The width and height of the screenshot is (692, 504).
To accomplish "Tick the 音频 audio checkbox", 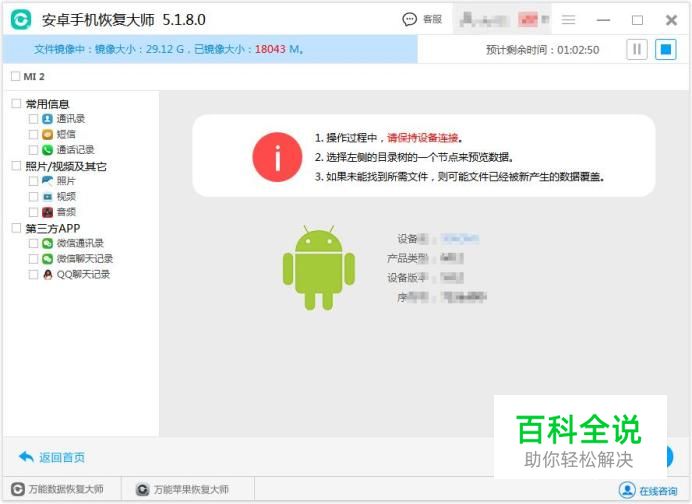I will (x=33, y=212).
